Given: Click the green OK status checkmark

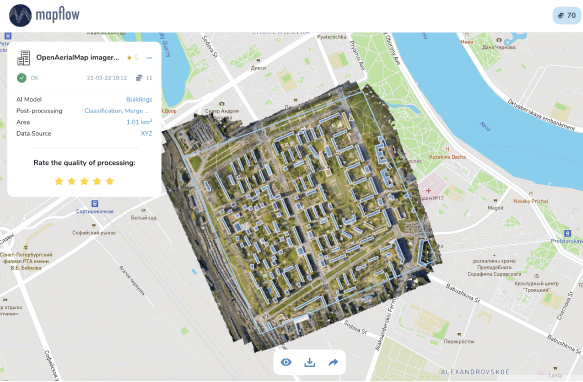Looking at the screenshot, I should click(22, 78).
